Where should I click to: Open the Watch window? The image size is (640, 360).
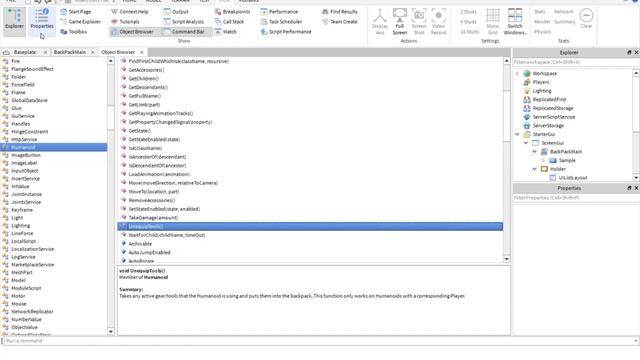226,31
